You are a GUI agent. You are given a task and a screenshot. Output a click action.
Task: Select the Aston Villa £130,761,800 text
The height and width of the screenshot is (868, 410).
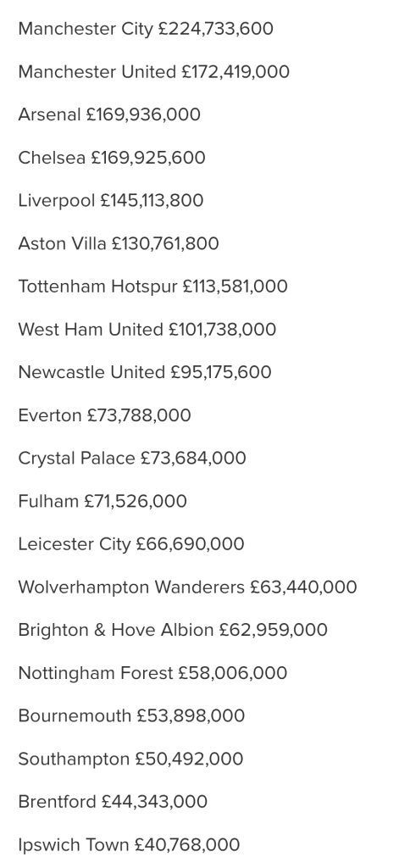click(x=119, y=243)
